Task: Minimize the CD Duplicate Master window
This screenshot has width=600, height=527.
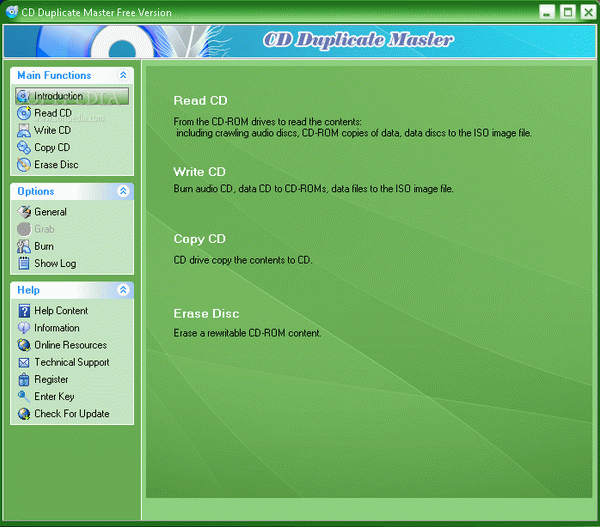Action: click(x=547, y=12)
